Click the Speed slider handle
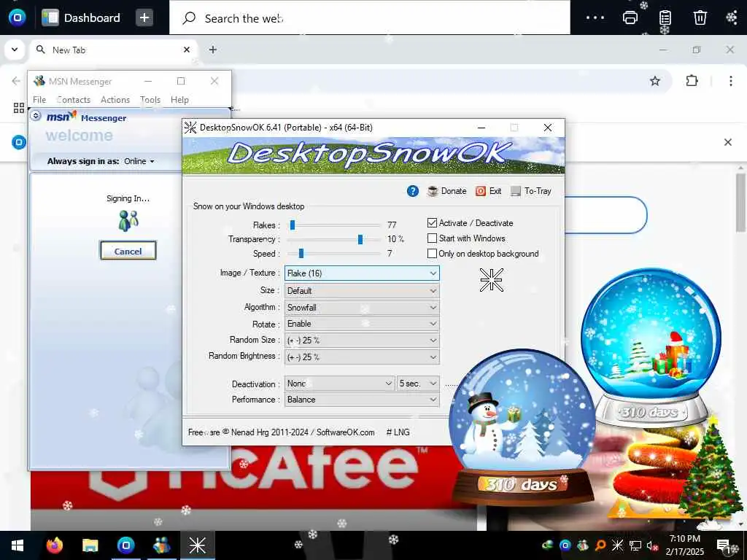747x560 pixels. [301, 253]
